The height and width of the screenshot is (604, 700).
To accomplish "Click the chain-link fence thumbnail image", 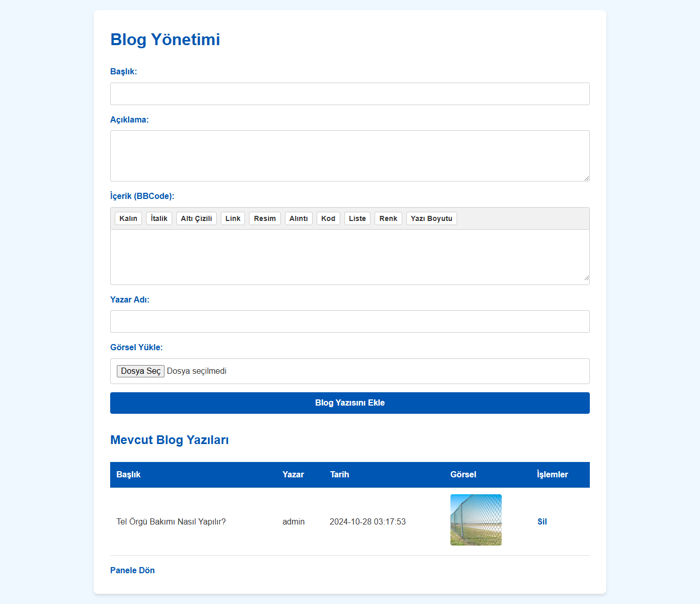I will click(476, 520).
